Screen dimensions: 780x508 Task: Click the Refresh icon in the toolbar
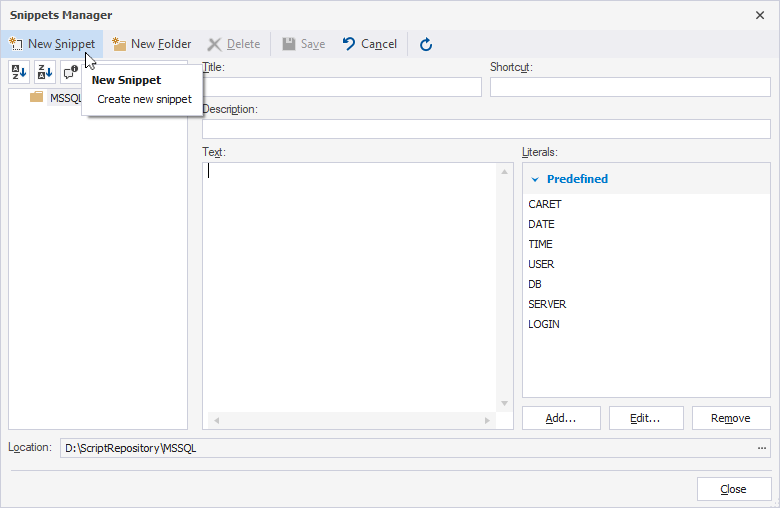click(426, 44)
